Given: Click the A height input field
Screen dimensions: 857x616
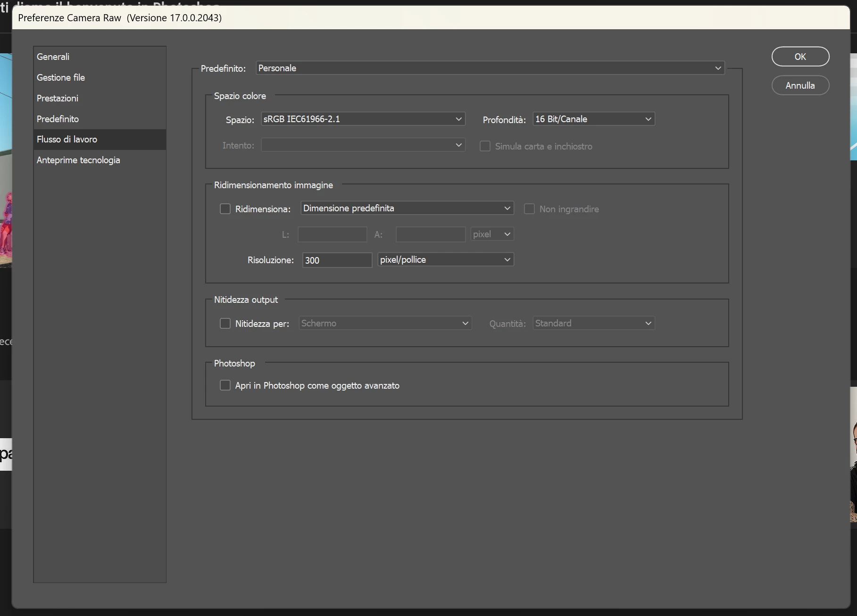Looking at the screenshot, I should 431,234.
